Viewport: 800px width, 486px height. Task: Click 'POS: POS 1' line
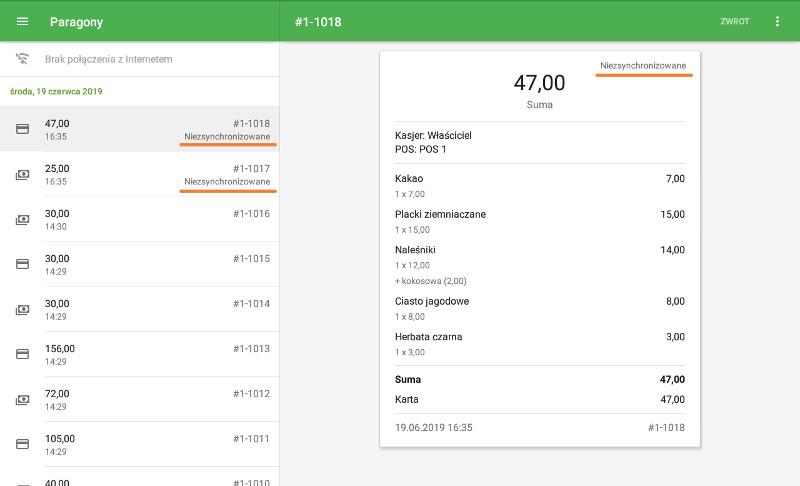[x=420, y=149]
